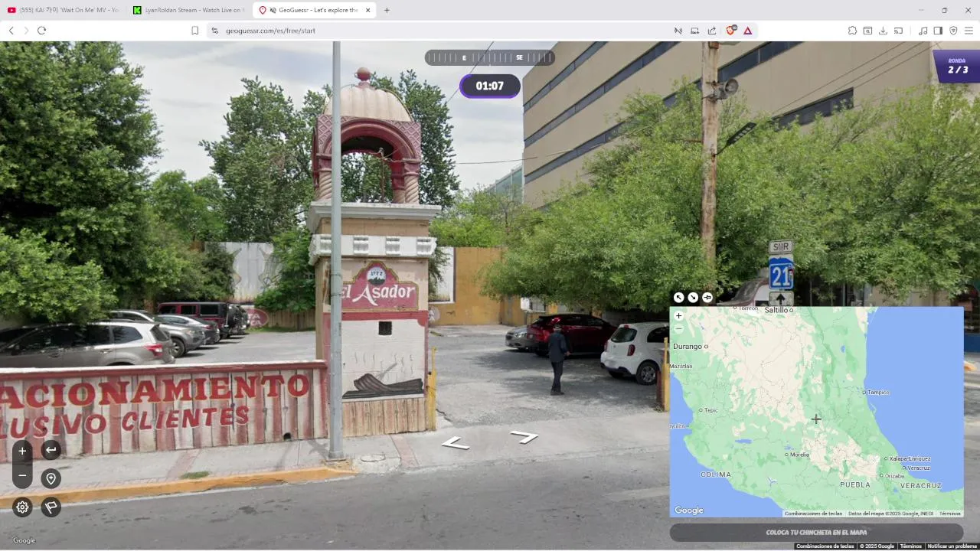Move forward using right street arrow
Viewport: 980px width, 551px height.
pos(524,437)
